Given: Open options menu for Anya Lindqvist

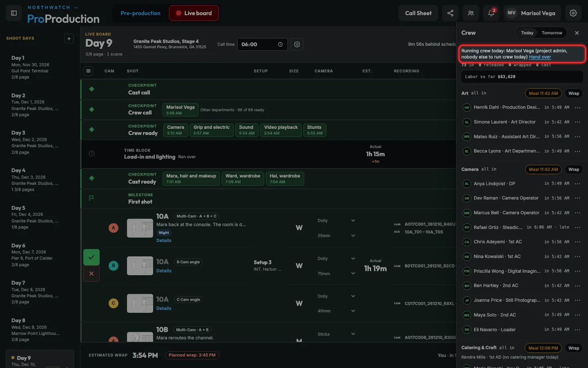Looking at the screenshot, I should [x=577, y=184].
